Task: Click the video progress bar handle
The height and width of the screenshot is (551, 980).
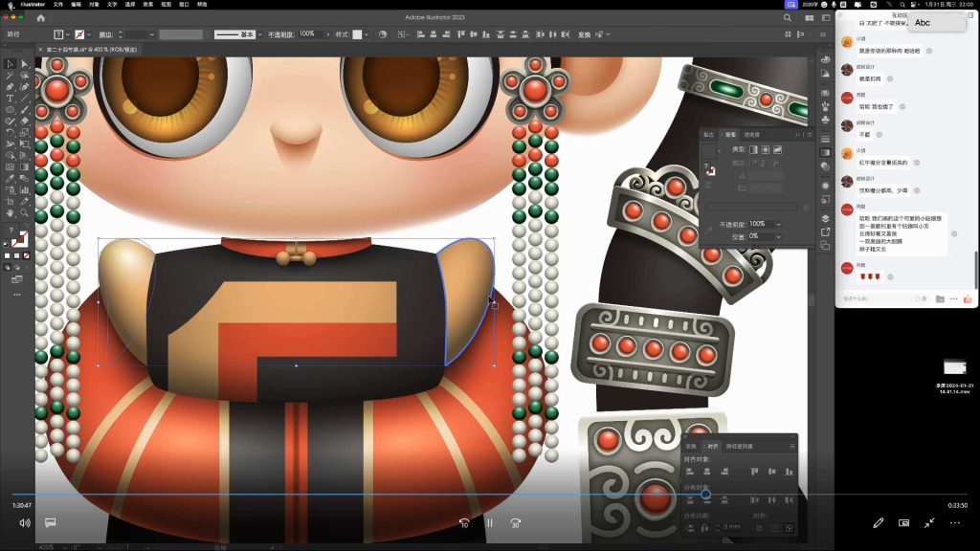Action: click(705, 495)
